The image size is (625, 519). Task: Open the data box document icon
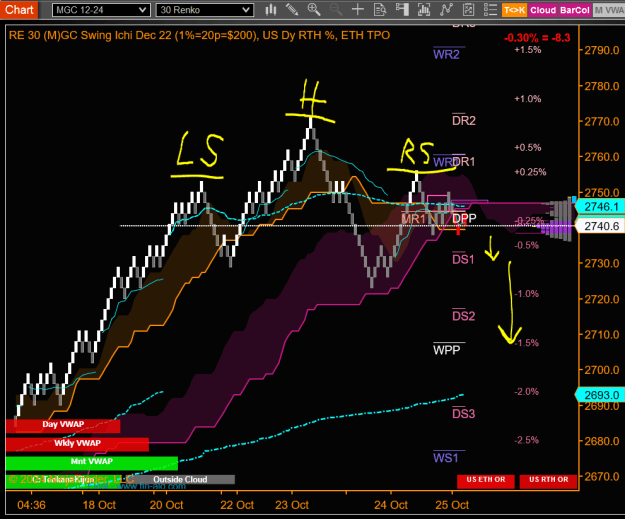(380, 10)
